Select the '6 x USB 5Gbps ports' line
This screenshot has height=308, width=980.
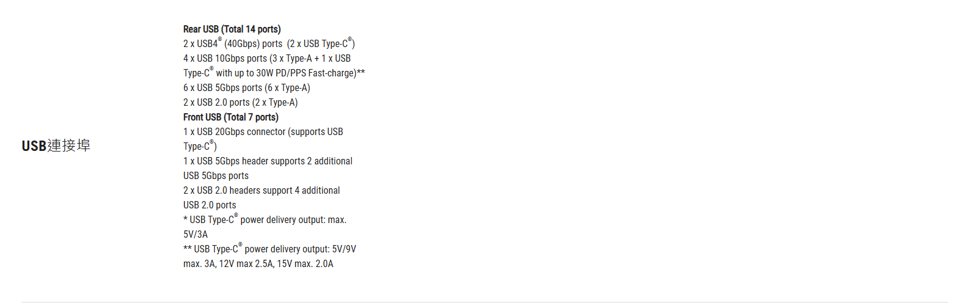tap(246, 88)
